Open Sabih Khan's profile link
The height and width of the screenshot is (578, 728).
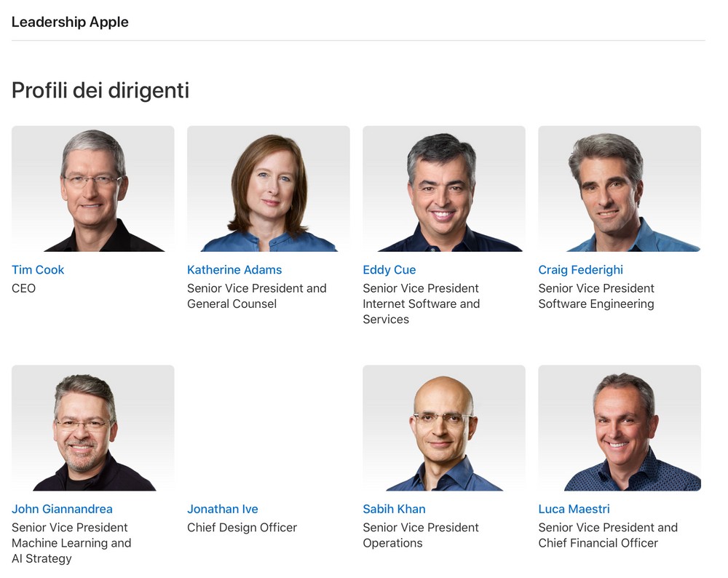(394, 509)
